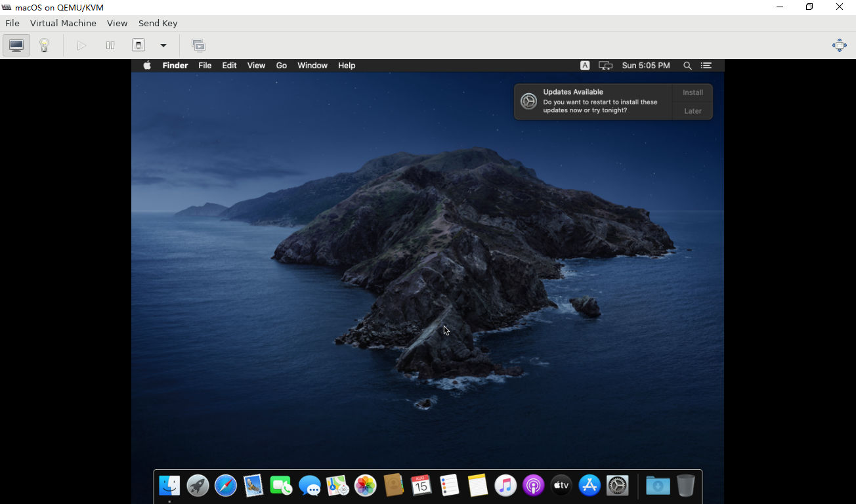This screenshot has width=856, height=504.
Task: Open the manage VM snapshots view
Action: click(x=198, y=45)
